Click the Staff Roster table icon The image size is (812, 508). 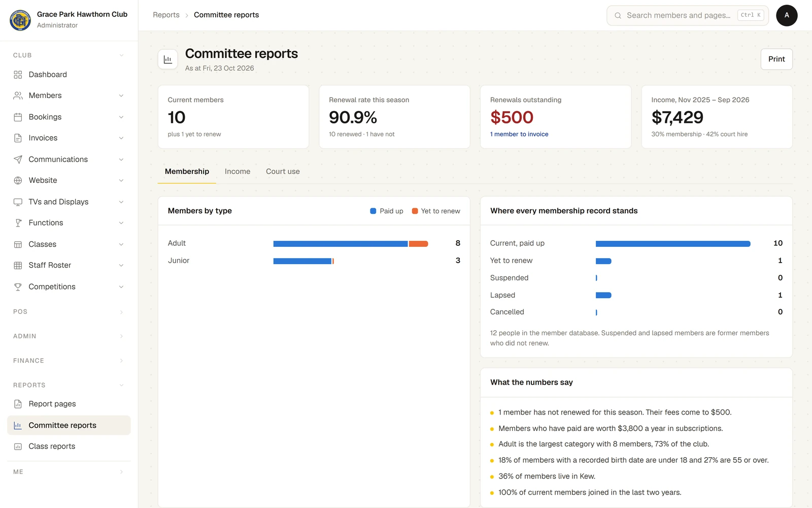18,265
